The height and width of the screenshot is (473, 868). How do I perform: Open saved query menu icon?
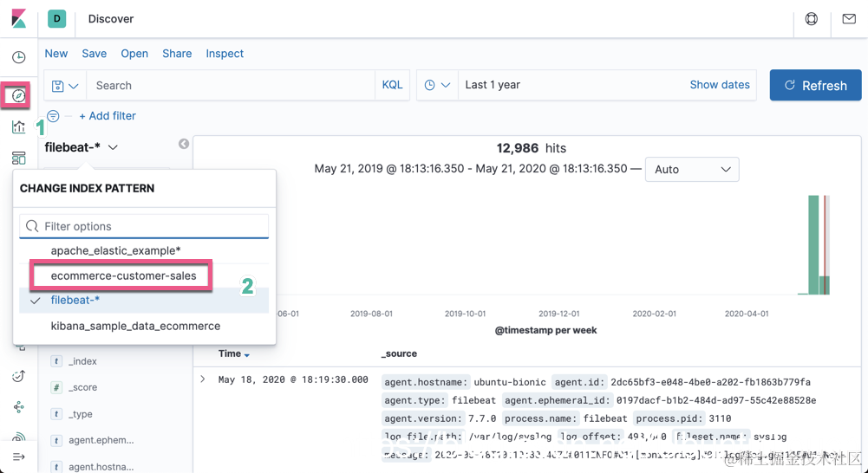65,86
